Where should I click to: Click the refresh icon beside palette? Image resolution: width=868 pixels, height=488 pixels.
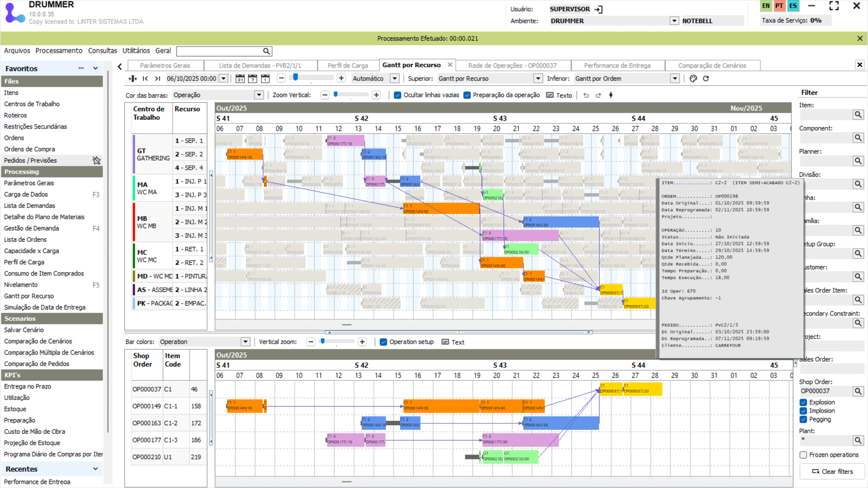pos(706,79)
